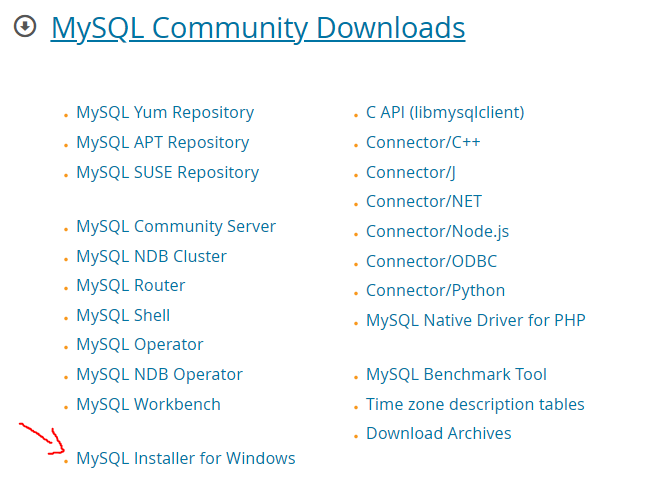Open MySQL Yum Repository link
The width and height of the screenshot is (648, 489).
click(165, 112)
